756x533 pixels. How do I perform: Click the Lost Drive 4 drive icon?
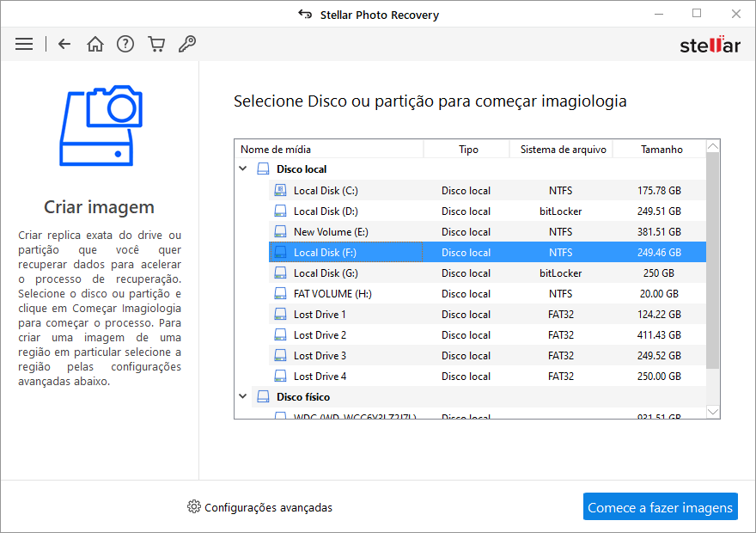[280, 377]
